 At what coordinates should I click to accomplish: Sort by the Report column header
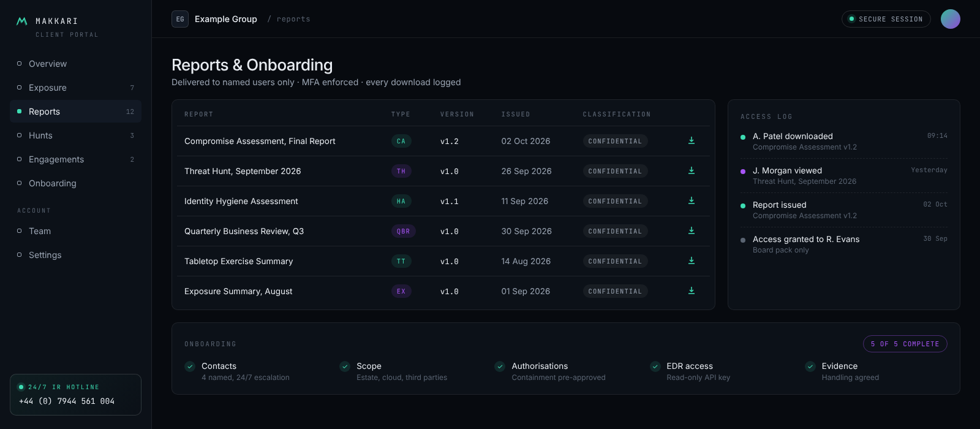[x=199, y=115]
